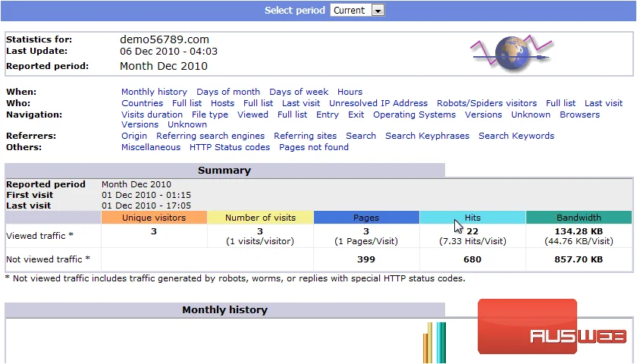Click the 134.28 KB bandwidth value

pos(579,231)
